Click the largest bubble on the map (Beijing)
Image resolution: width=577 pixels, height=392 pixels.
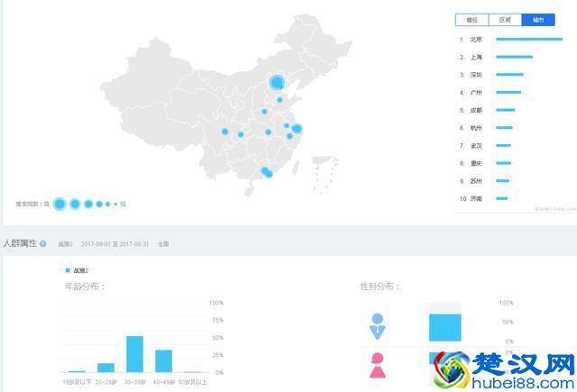[x=277, y=83]
